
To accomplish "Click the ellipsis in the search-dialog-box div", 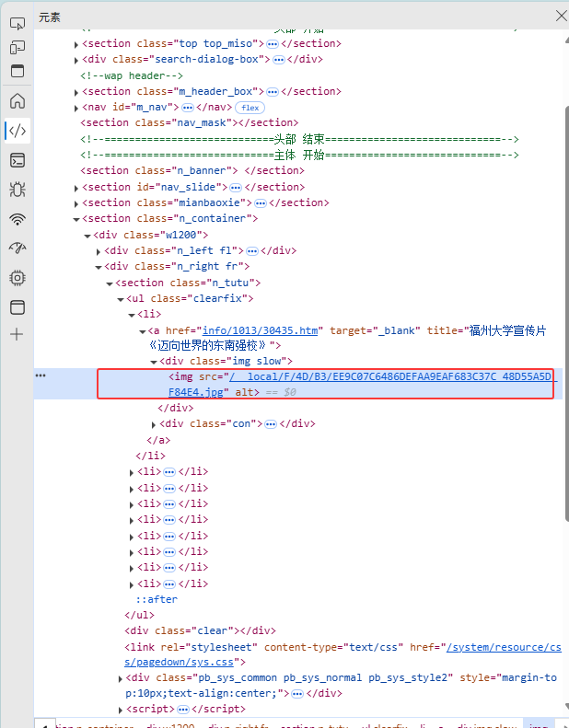I will click(279, 60).
